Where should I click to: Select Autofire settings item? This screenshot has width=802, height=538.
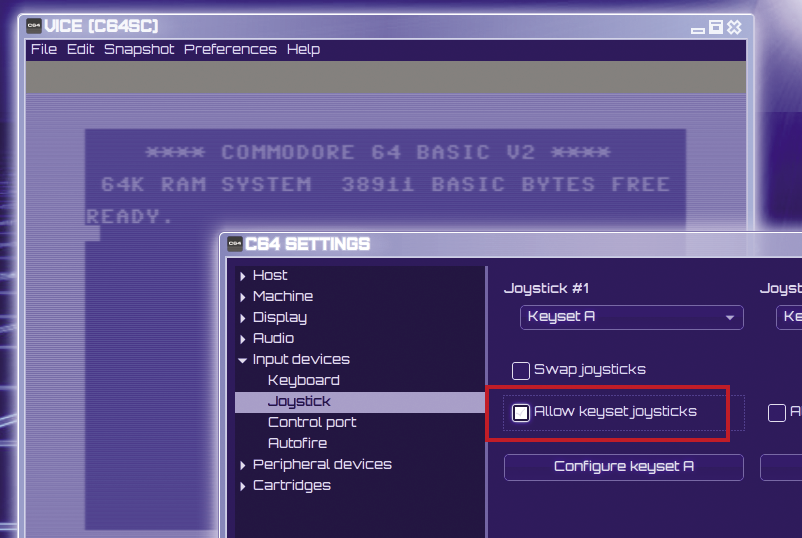coord(298,443)
